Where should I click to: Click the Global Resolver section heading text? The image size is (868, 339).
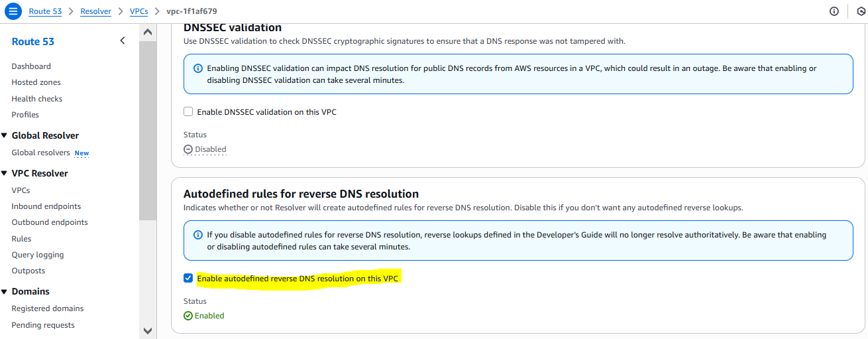coord(45,135)
